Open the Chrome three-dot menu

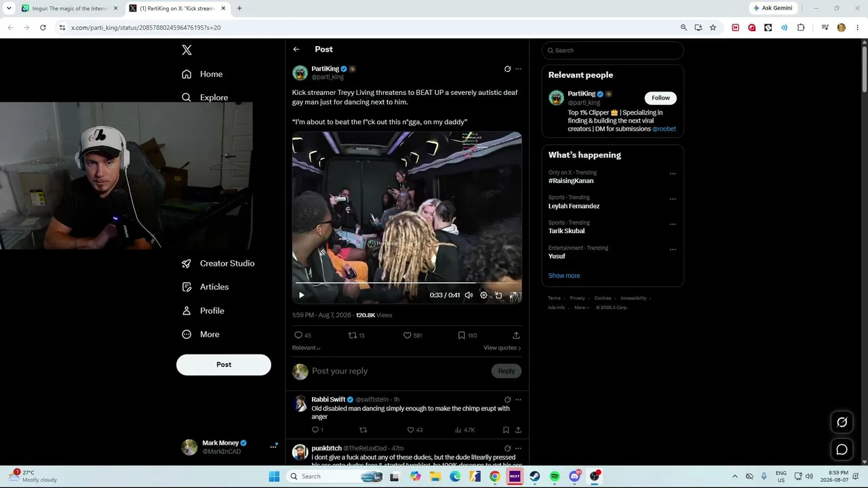click(x=858, y=28)
